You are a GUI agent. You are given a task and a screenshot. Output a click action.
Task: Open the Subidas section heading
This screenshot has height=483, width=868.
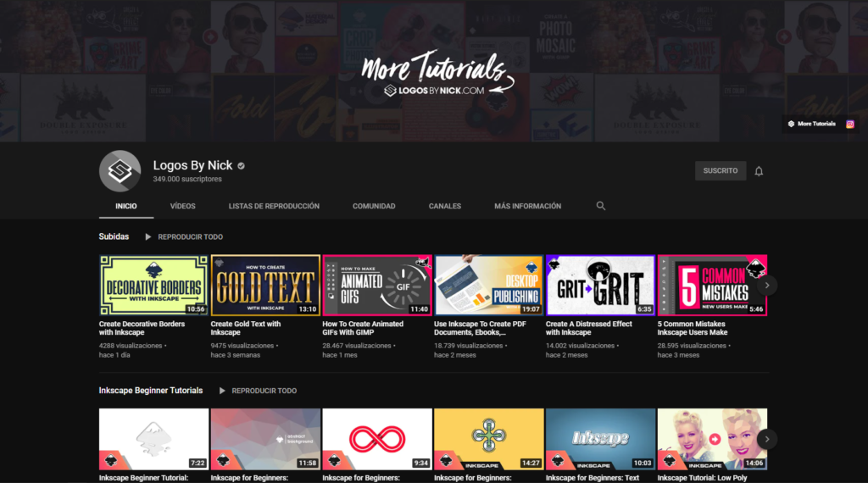114,236
